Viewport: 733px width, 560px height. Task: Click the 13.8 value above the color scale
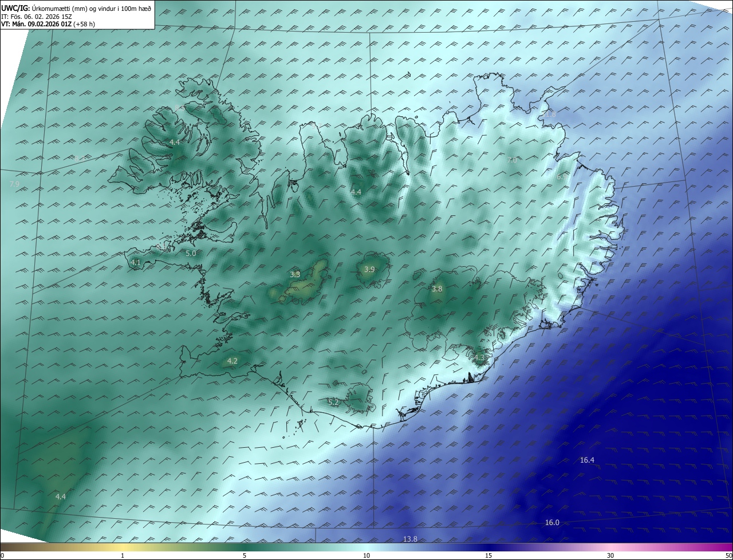coord(410,539)
